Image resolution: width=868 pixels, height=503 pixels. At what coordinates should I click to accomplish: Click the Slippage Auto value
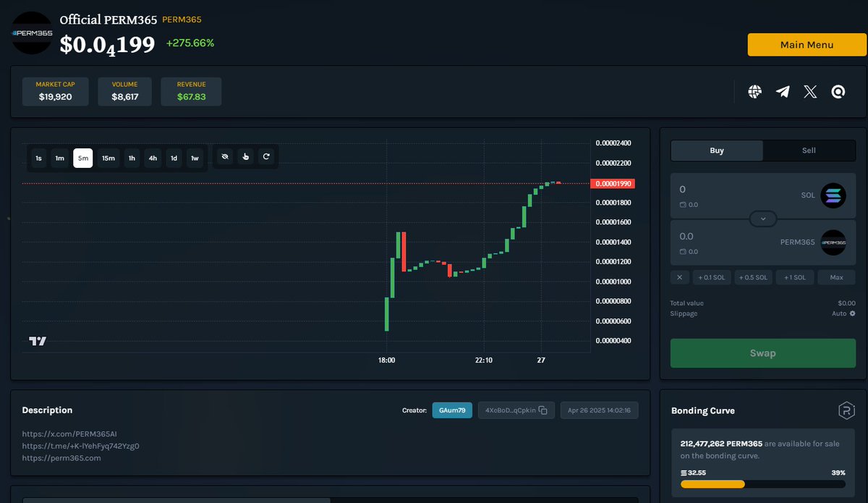tap(839, 313)
